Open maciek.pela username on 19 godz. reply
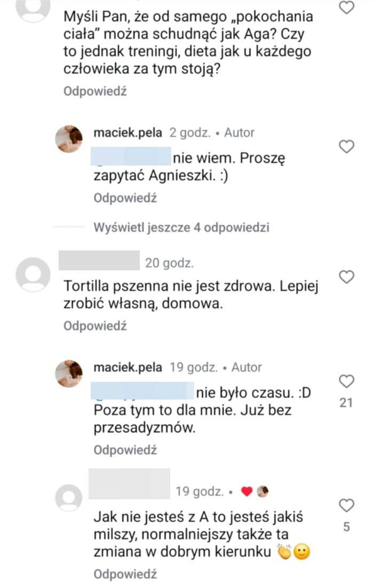Image resolution: width=374 pixels, height=588 pixels. click(128, 367)
